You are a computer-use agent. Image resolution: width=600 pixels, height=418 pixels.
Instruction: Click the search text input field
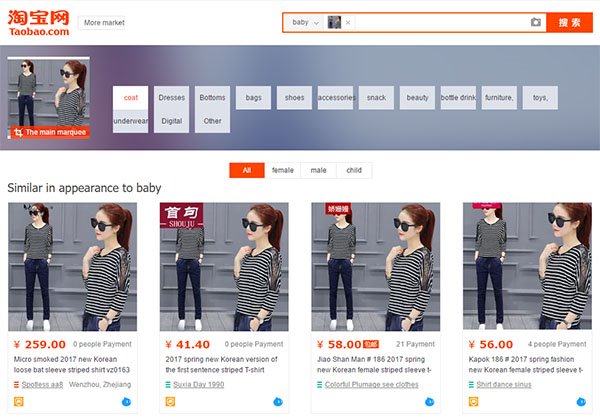coord(440,22)
